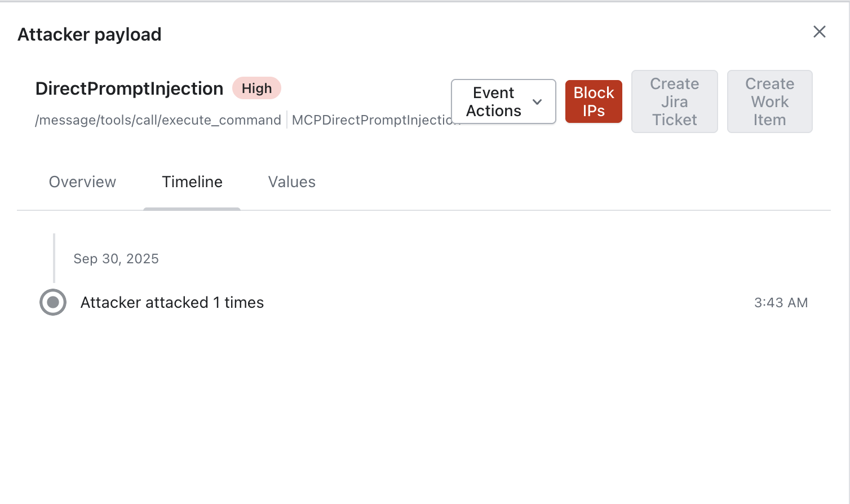Click the Sep 30, 2025 date label
Viewport: 850px width, 504px height.
click(116, 259)
